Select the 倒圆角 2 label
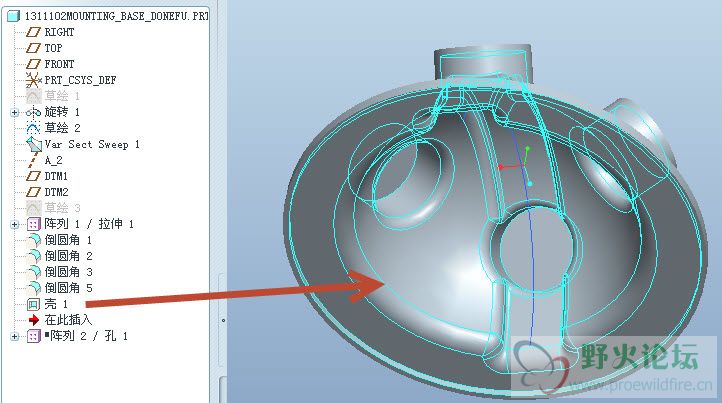 pyautogui.click(x=68, y=256)
